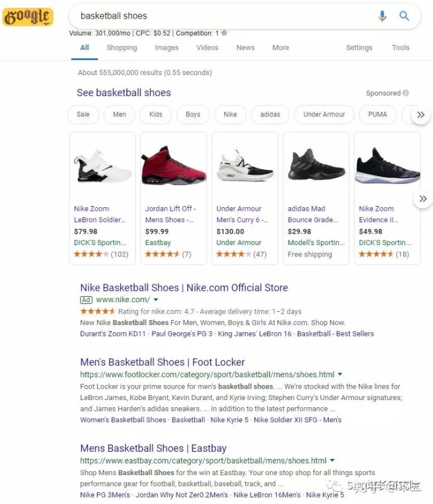Screen dimensions: 433x504
Task: Open the Images tab
Action: 167,48
